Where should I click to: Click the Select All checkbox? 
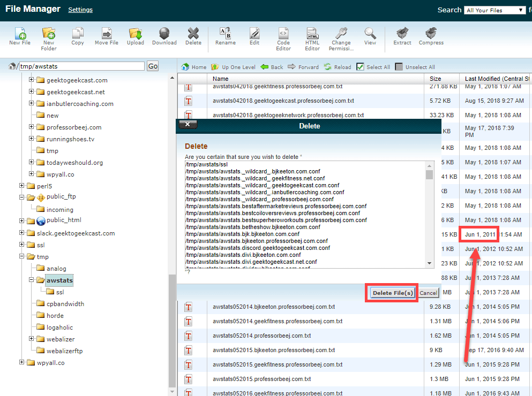click(361, 67)
